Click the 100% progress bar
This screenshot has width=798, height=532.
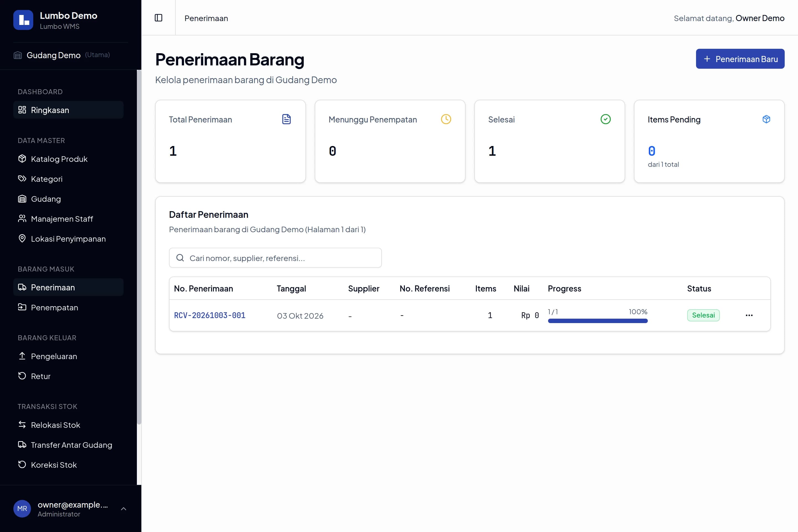click(x=597, y=321)
